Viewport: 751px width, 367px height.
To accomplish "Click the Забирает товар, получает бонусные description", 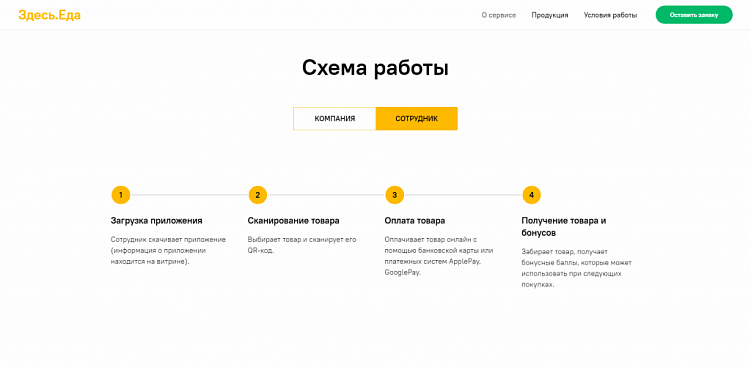I will [577, 267].
